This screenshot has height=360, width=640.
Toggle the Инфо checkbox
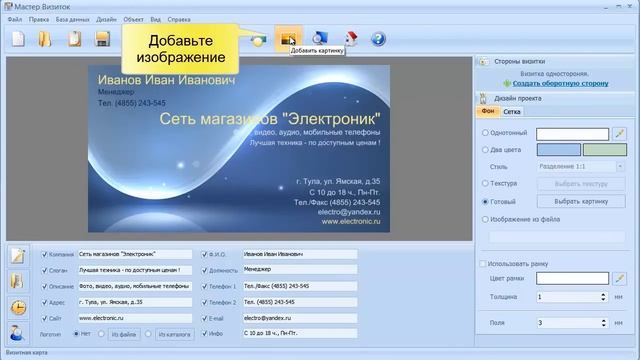click(x=204, y=333)
